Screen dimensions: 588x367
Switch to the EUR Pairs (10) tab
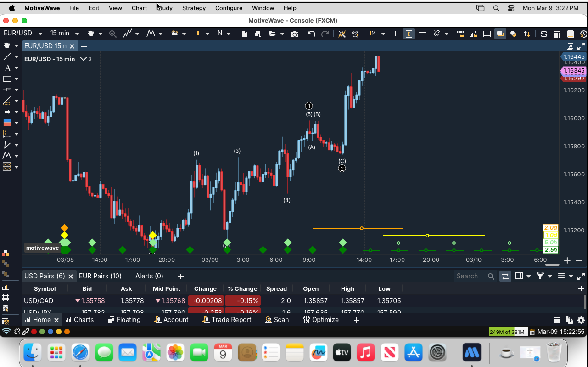click(100, 276)
